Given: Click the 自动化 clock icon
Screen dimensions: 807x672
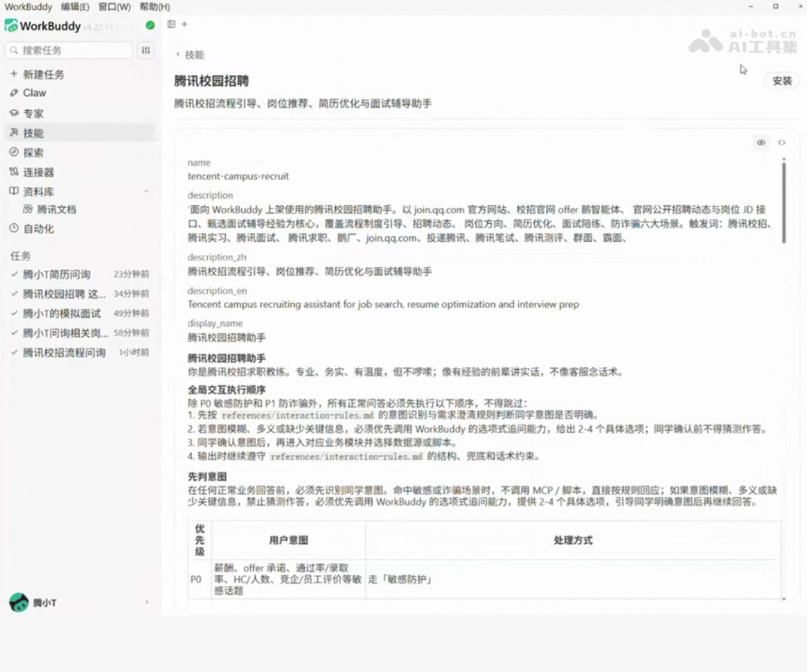Looking at the screenshot, I should point(13,228).
